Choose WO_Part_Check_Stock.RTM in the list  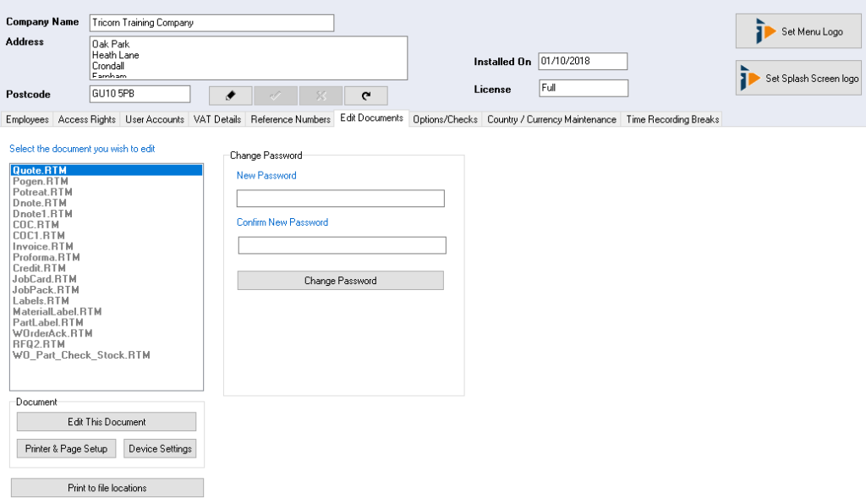pyautogui.click(x=81, y=355)
